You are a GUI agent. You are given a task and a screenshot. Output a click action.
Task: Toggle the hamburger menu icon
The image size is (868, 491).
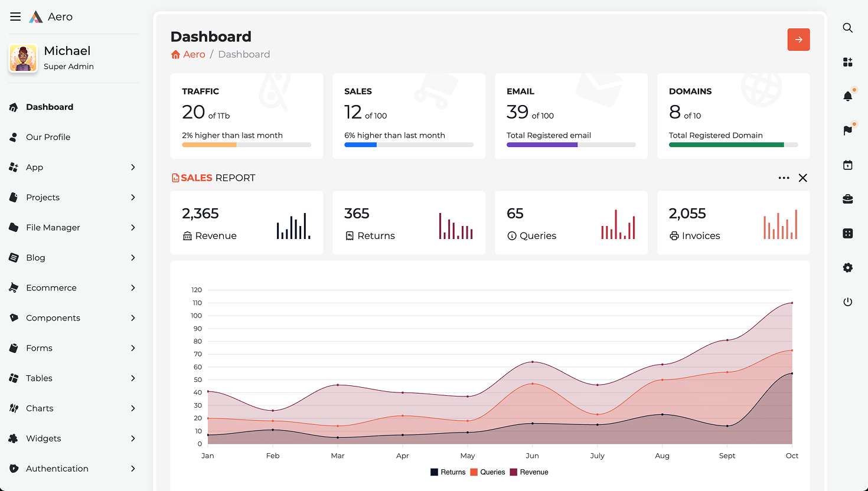pyautogui.click(x=15, y=17)
